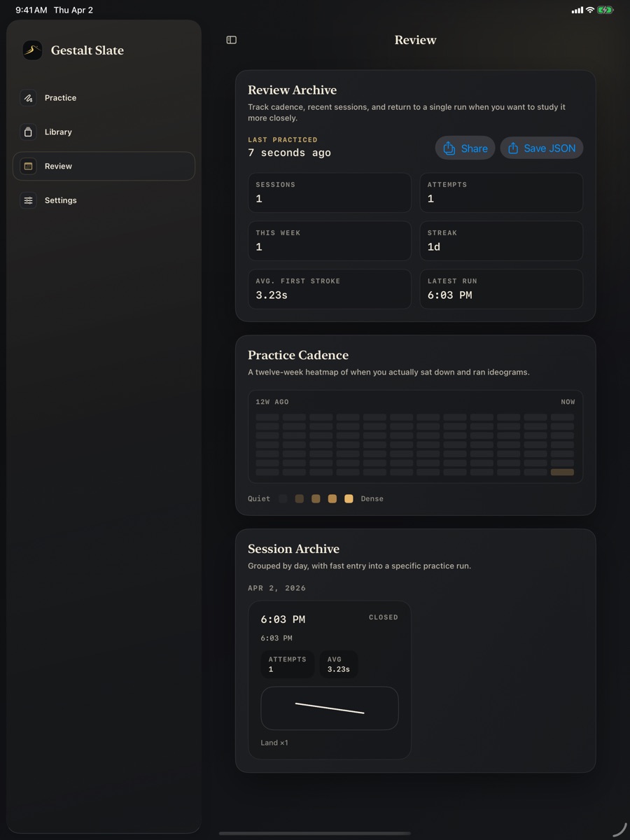Viewport: 630px width, 840px height.
Task: Toggle the sidebar visibility icon
Action: (x=232, y=40)
